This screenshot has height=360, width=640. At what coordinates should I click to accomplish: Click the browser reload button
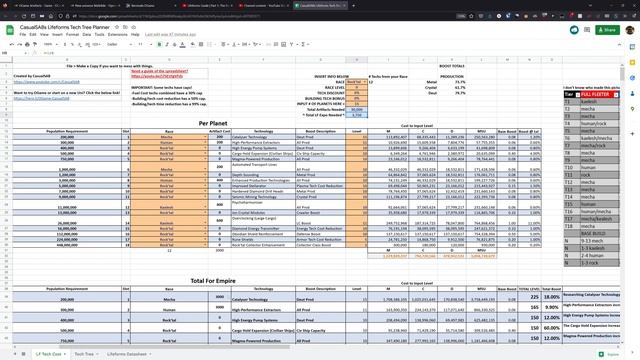pos(24,16)
